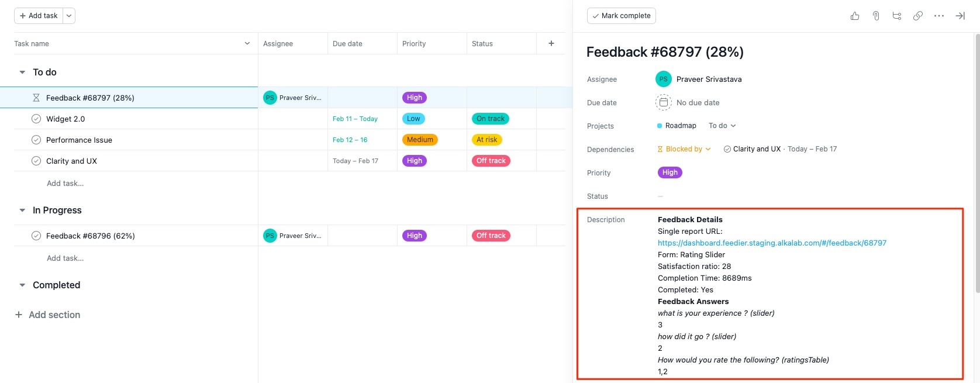Click Add task... under In Progress section
Image resolution: width=980 pixels, height=383 pixels.
point(65,258)
